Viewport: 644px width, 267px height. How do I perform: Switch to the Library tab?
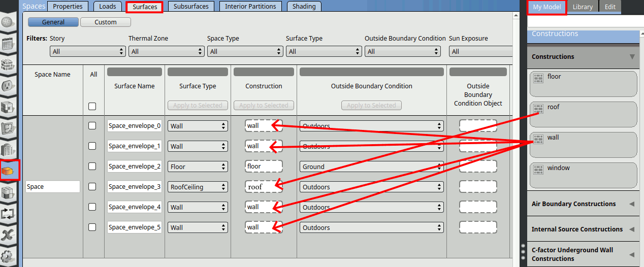pos(582,7)
